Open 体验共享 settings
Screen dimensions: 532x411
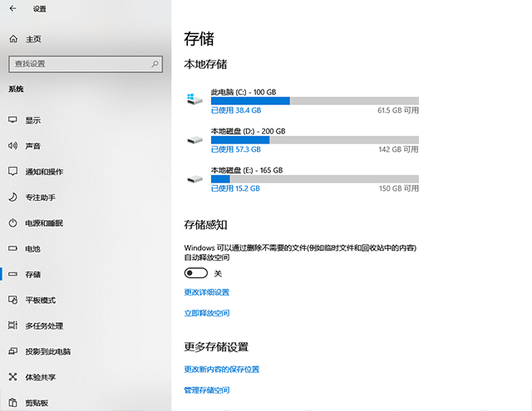41,377
